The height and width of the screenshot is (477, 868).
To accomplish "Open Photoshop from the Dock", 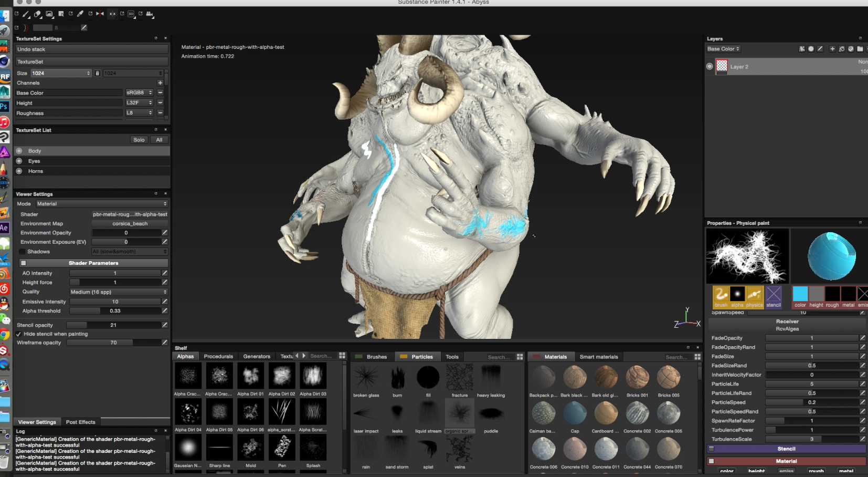I will tap(4, 107).
